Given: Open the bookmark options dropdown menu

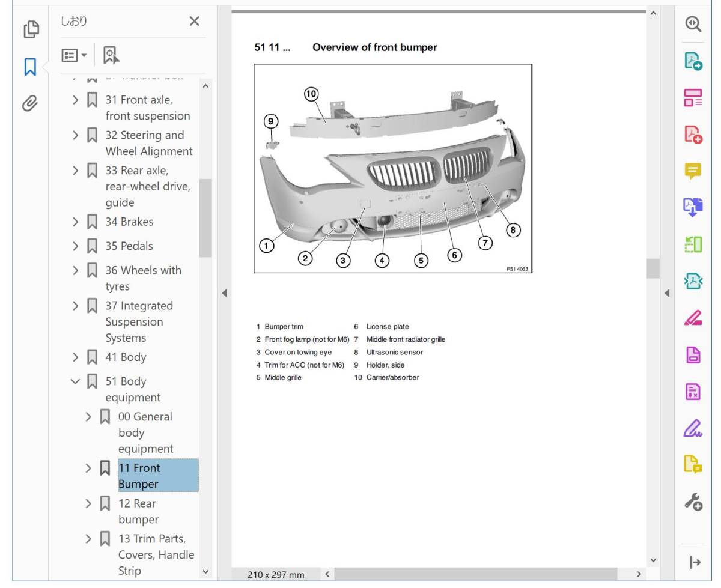Looking at the screenshot, I should point(75,55).
